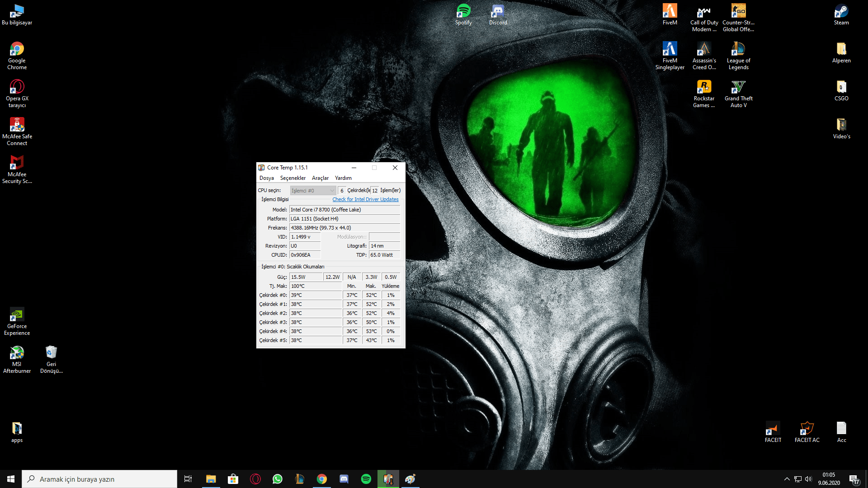The width and height of the screenshot is (868, 488).
Task: Click Check for Intel Driver Updates link
Action: [x=365, y=199]
